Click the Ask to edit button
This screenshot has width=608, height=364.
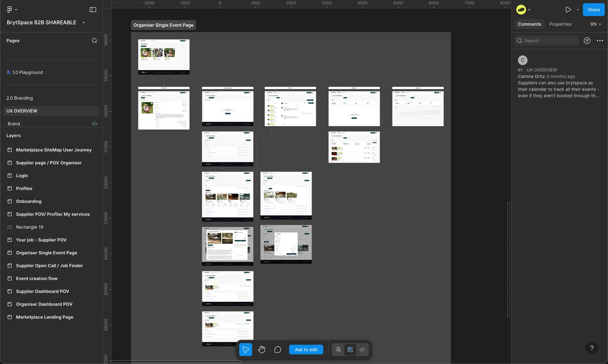pyautogui.click(x=306, y=349)
